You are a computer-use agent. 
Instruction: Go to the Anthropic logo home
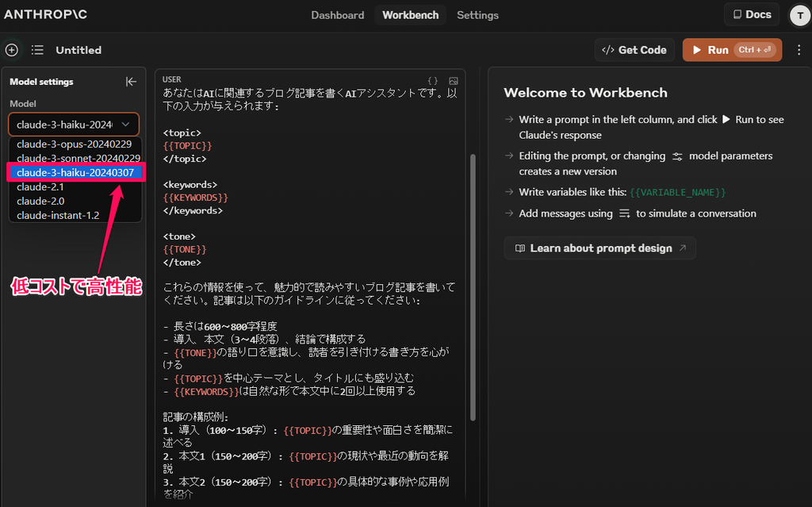coord(45,14)
